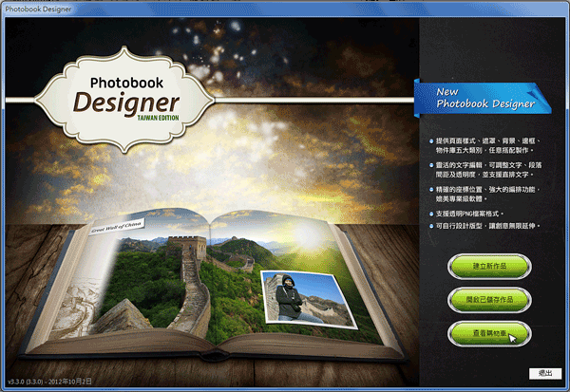Click the Photobook Designer window title text
The width and height of the screenshot is (570, 392).
pos(38,9)
